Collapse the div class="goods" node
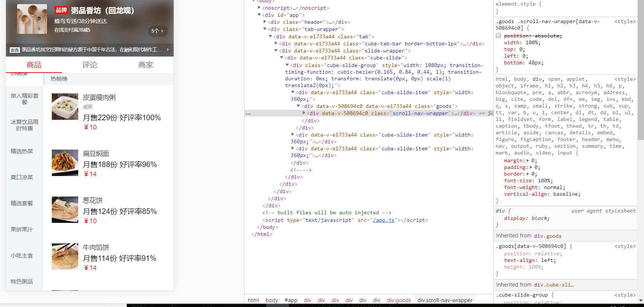644x307 pixels. 299,106
